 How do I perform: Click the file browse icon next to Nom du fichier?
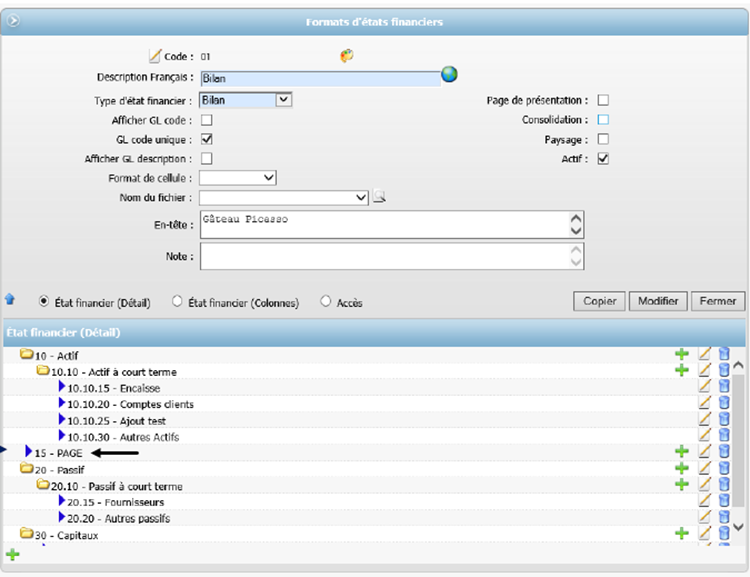click(379, 198)
